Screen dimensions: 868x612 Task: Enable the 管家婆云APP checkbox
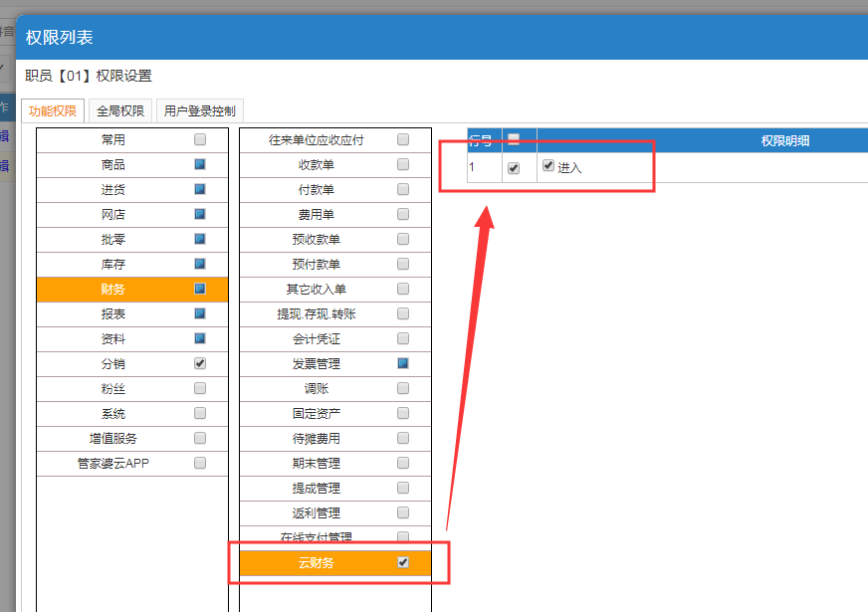pos(200,463)
